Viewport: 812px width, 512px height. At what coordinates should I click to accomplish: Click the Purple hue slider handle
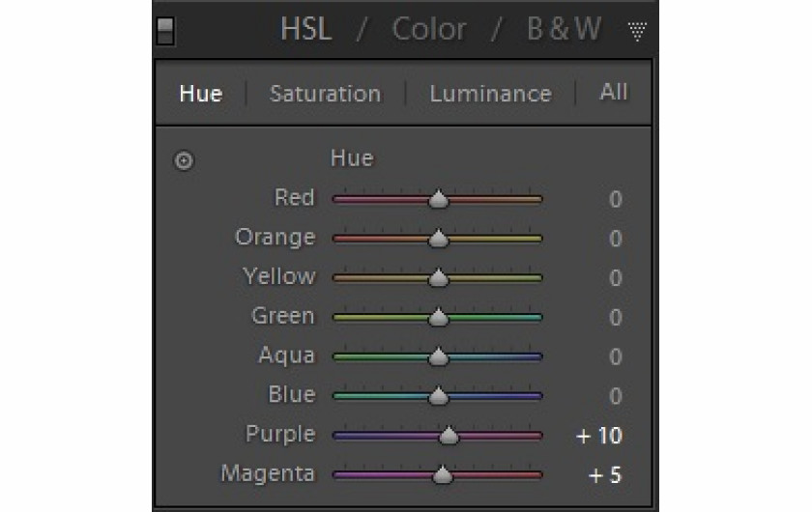pos(449,436)
